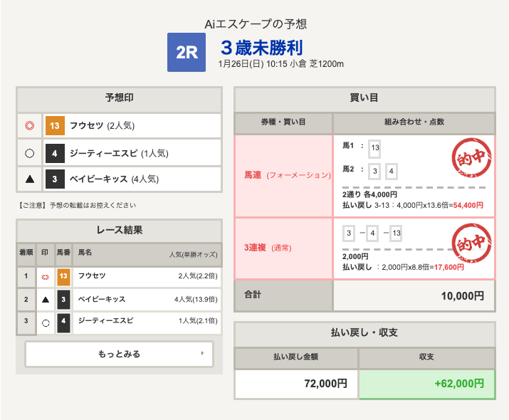Click number 13 box in 3連複 combination
509x420 pixels.
click(396, 233)
